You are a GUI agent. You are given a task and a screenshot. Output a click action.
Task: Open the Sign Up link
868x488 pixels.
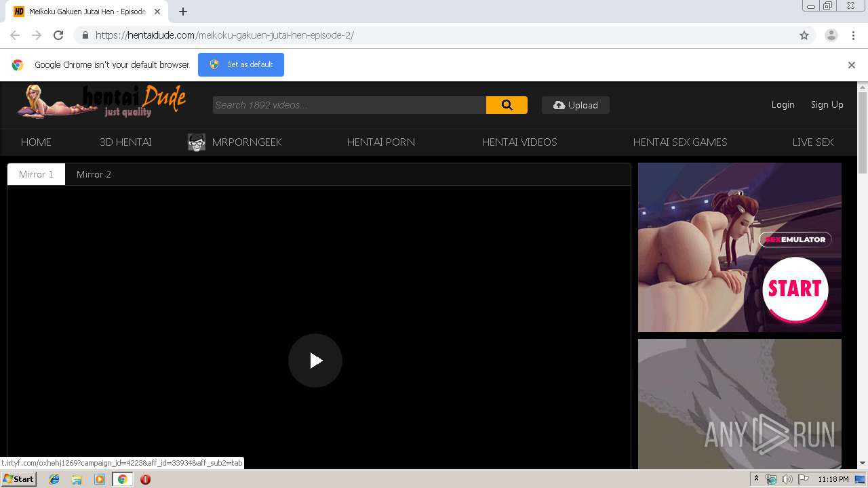[x=827, y=105]
